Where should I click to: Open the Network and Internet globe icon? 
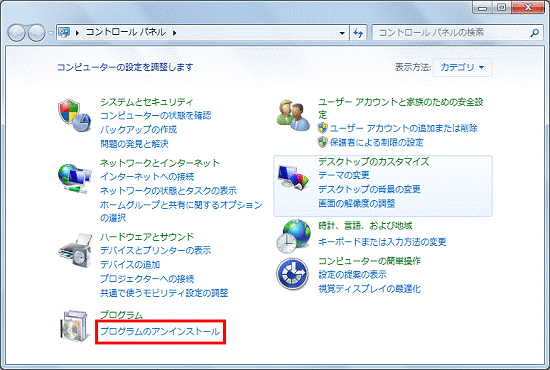[x=74, y=179]
